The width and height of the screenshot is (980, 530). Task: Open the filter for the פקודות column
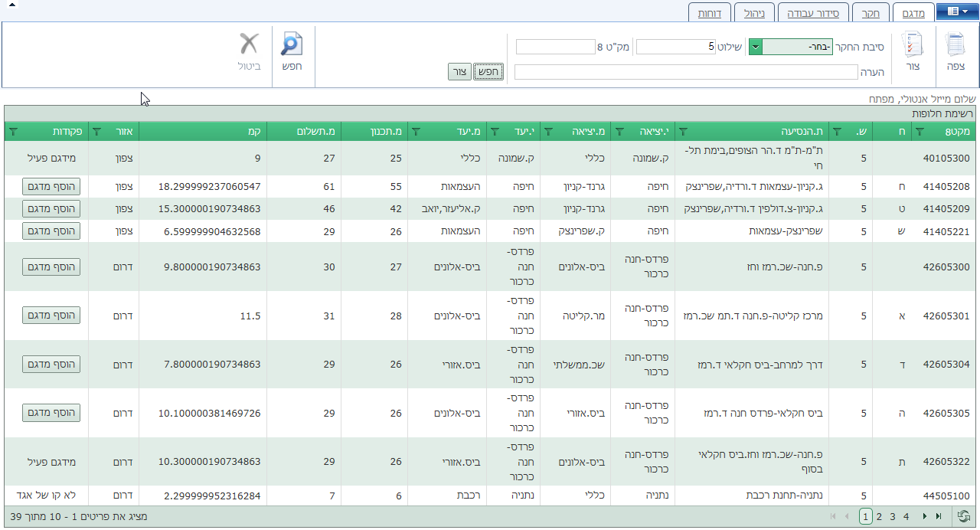[x=12, y=132]
